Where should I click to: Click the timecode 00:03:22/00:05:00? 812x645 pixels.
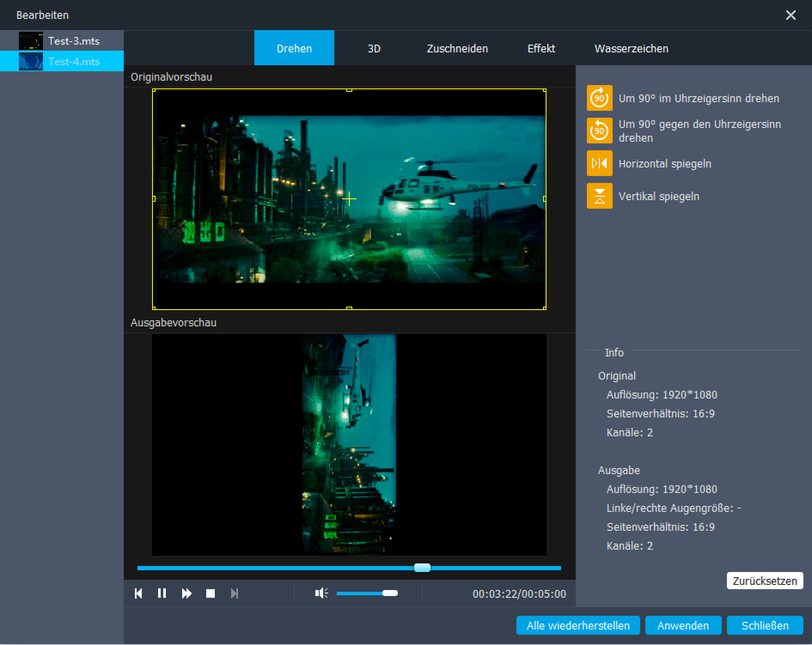pyautogui.click(x=519, y=594)
